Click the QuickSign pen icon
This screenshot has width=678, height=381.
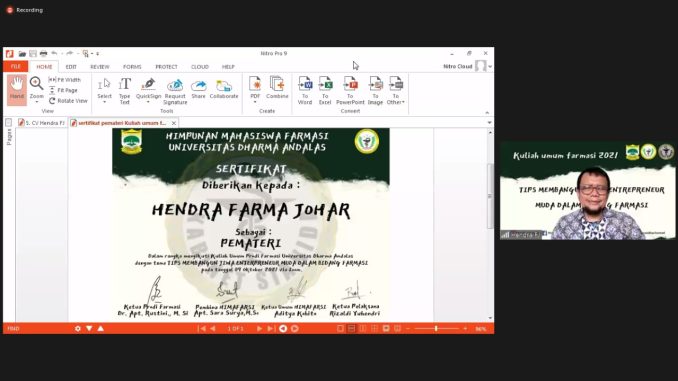[x=148, y=83]
